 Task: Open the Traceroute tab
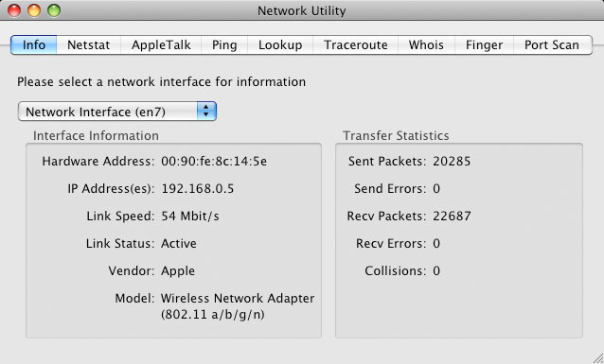point(356,45)
